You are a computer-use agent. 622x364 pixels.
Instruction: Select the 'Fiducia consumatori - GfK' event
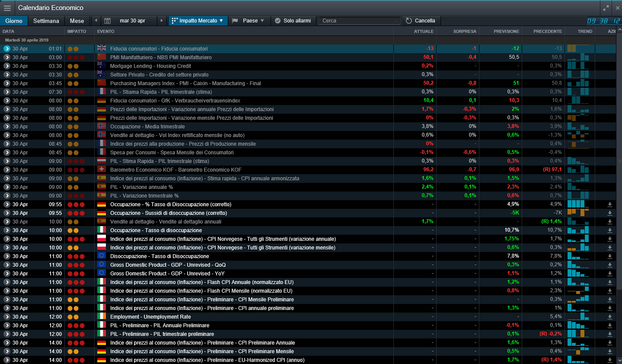pyautogui.click(x=175, y=101)
